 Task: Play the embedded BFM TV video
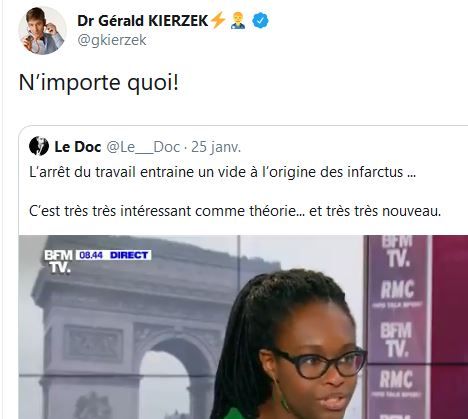[243, 327]
